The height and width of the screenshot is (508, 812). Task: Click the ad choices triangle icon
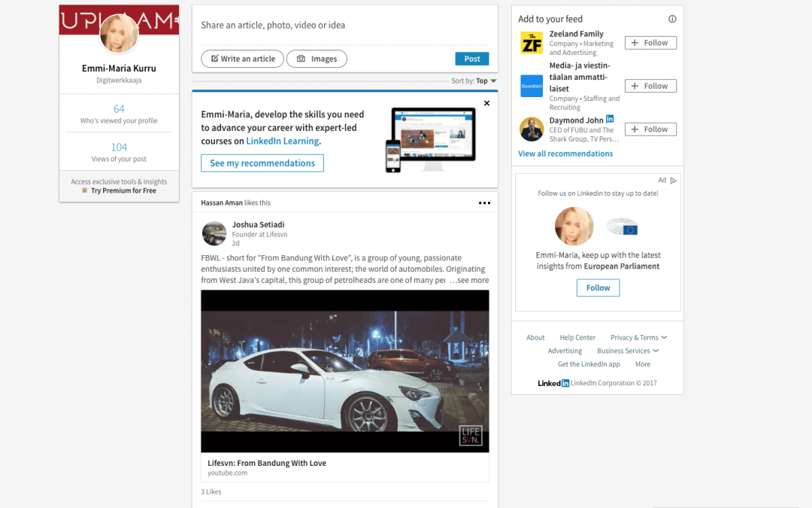[673, 181]
